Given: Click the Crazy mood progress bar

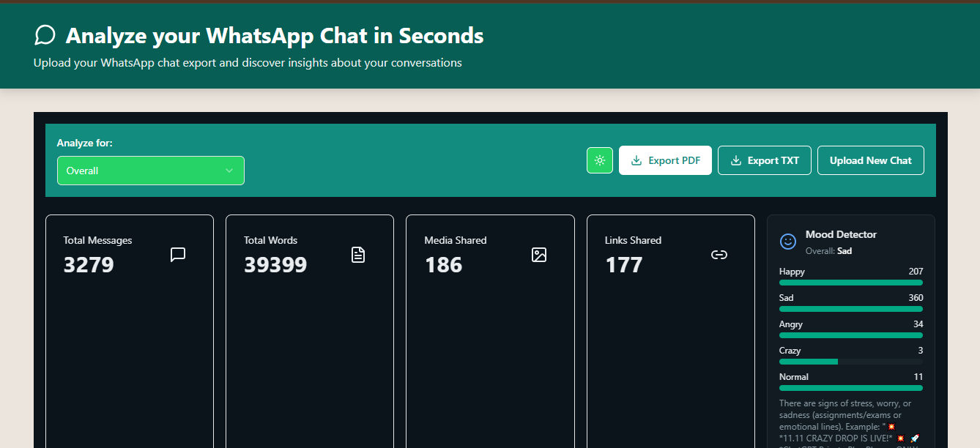Looking at the screenshot, I should click(x=851, y=362).
